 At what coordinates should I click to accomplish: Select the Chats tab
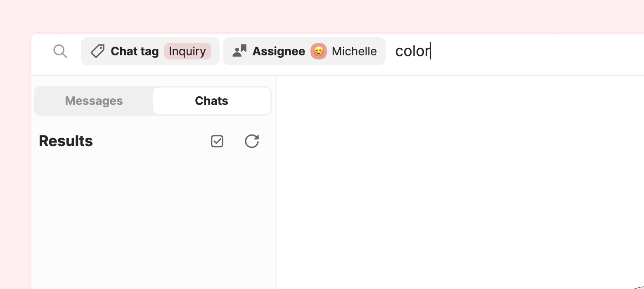(x=212, y=101)
